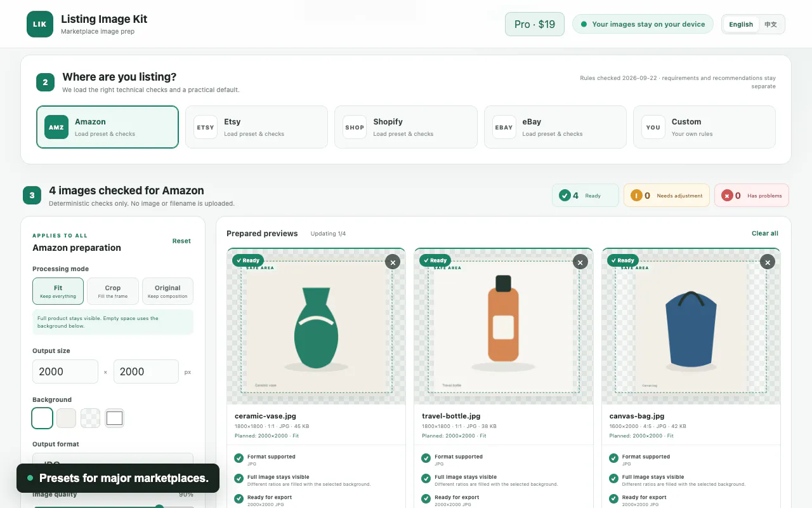This screenshot has width=812, height=508.
Task: Select the transparent checkerboard background swatch
Action: (91, 418)
